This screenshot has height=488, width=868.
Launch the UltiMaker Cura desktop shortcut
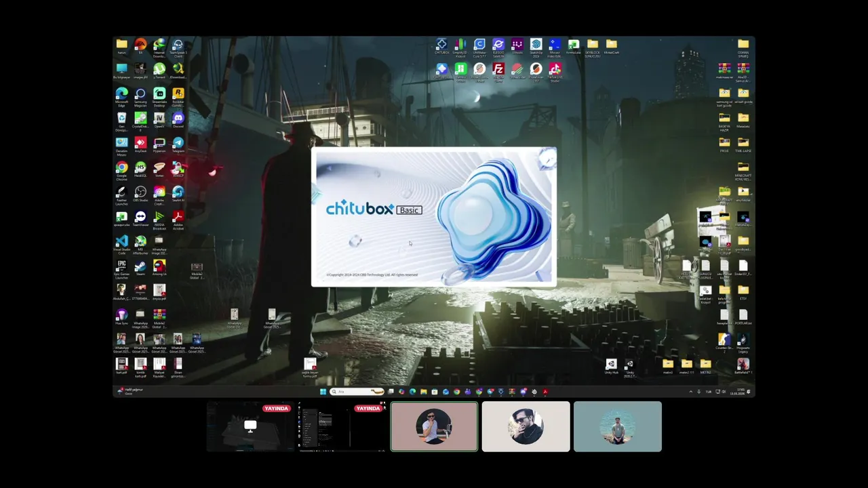point(479,47)
